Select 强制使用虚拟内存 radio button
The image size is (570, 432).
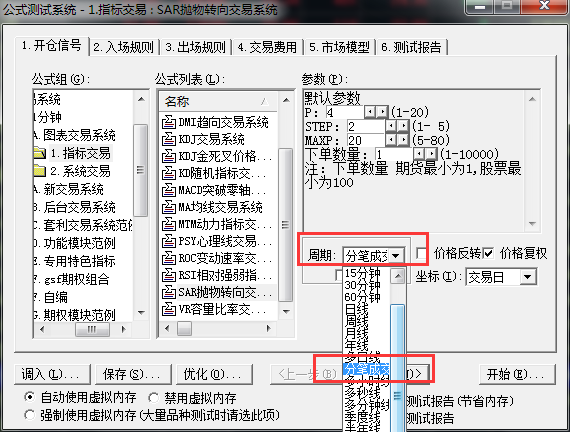point(29,415)
